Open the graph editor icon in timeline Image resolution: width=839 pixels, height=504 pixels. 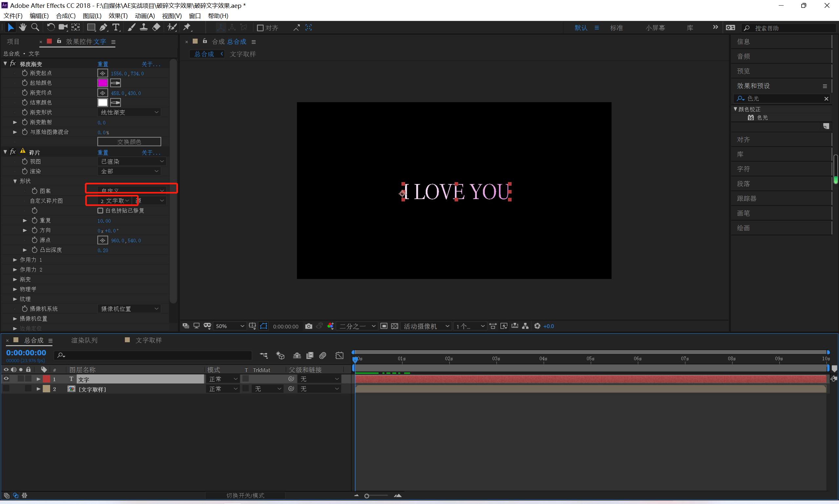340,356
